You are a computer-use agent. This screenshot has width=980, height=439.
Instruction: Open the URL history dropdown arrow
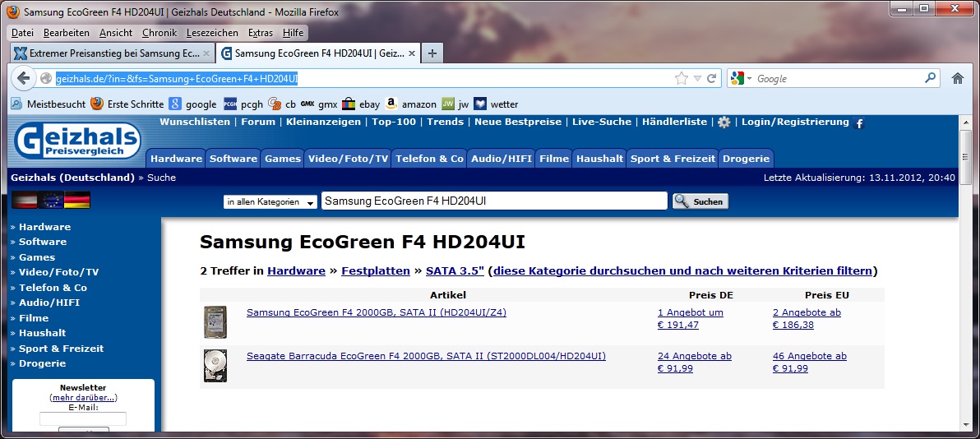click(x=697, y=78)
